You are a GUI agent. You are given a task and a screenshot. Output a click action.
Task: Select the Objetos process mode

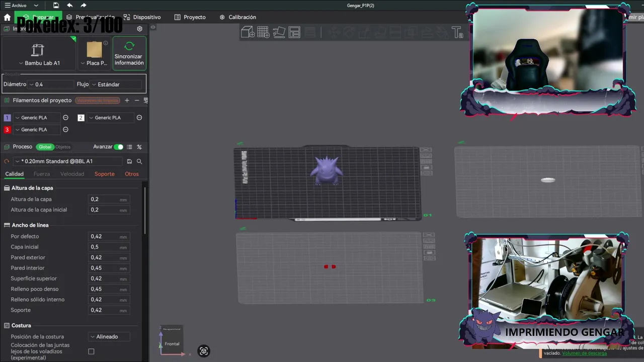click(63, 147)
